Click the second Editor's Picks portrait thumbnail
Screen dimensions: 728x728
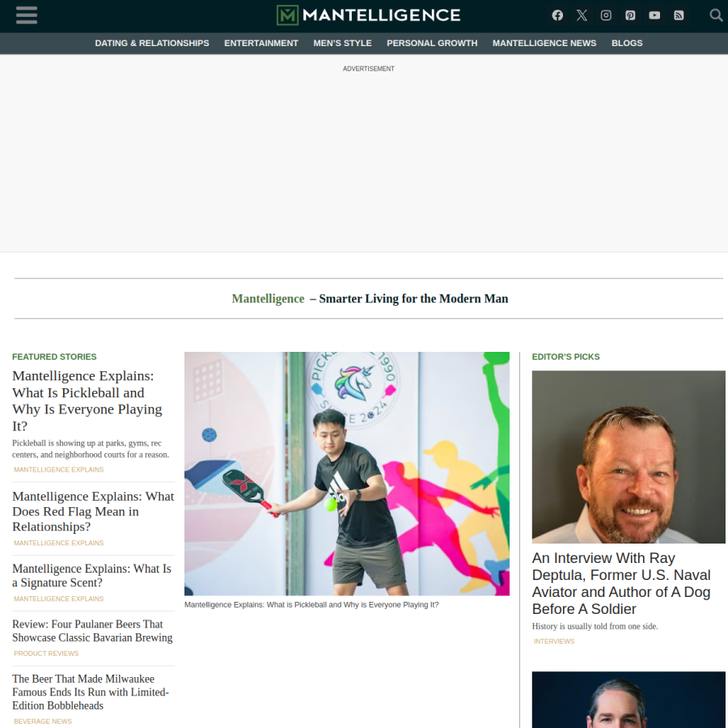[x=629, y=700]
